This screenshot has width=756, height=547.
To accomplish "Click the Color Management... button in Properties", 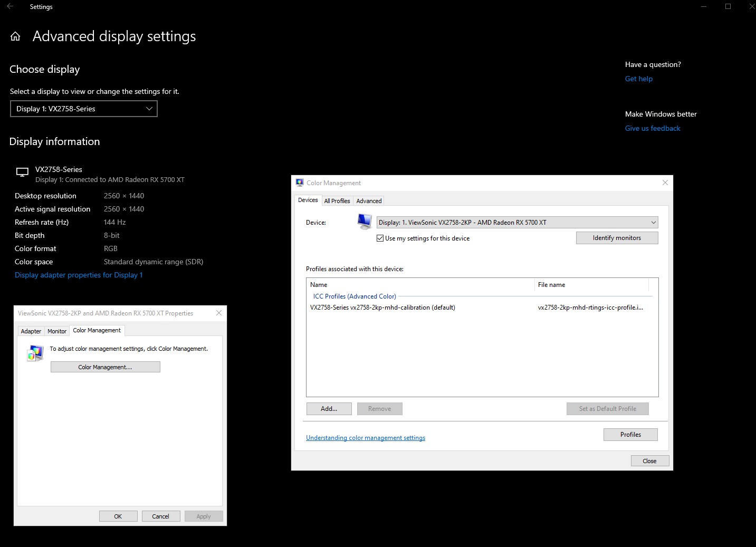I will coord(106,367).
